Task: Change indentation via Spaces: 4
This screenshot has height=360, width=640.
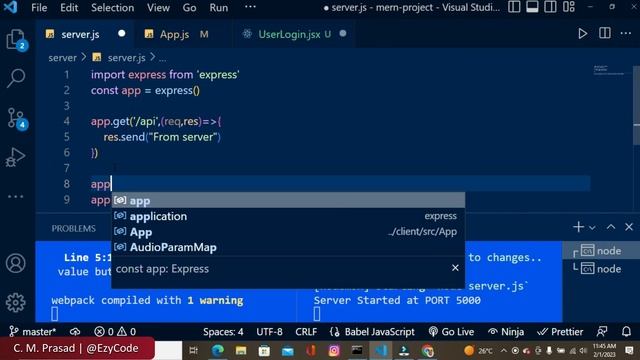Action: pos(223,332)
